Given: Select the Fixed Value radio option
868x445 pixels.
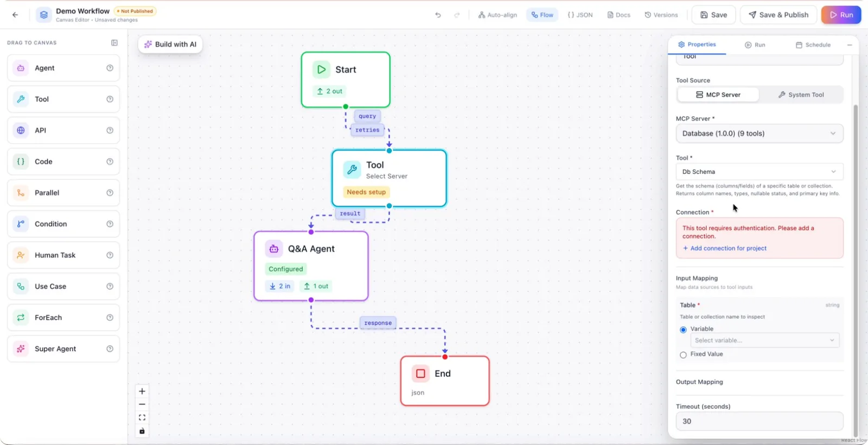Looking at the screenshot, I should (683, 355).
